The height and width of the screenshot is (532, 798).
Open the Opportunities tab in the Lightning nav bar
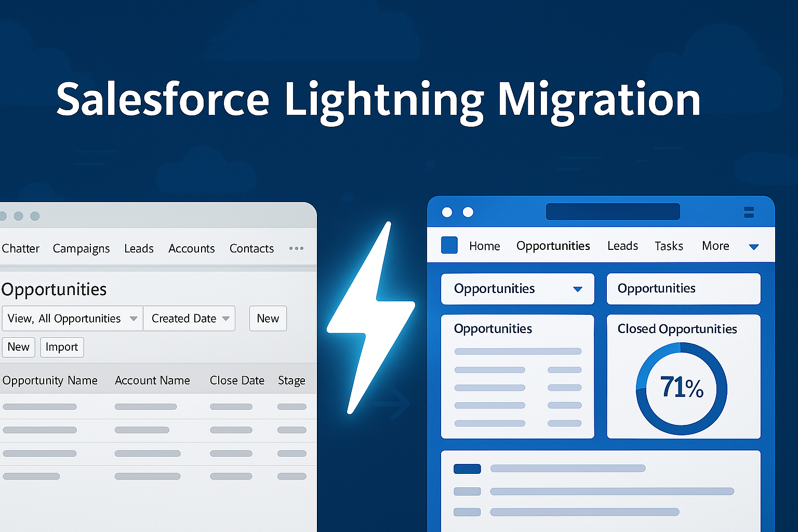click(x=553, y=246)
